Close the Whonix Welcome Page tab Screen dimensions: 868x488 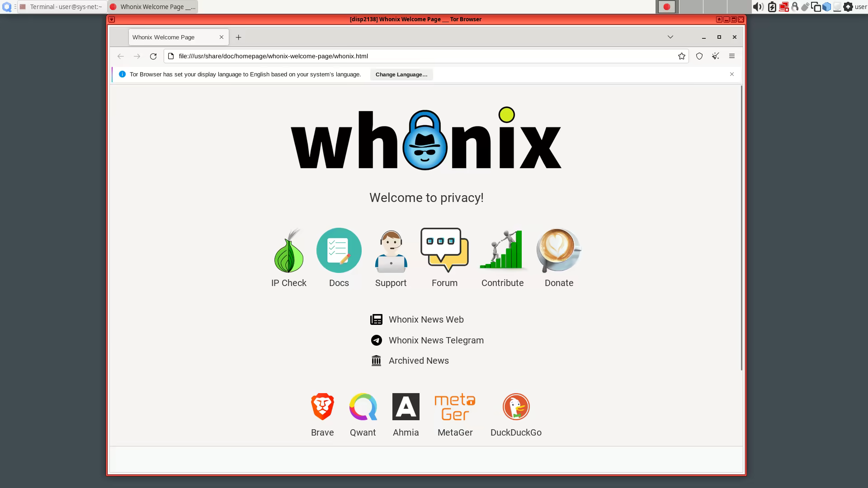(222, 37)
